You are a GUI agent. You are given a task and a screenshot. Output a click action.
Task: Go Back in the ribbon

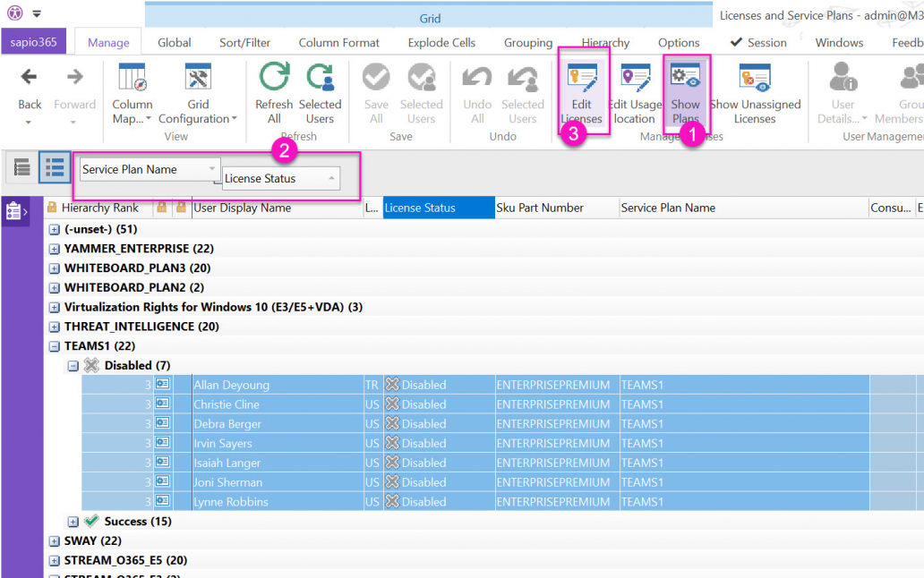pyautogui.click(x=30, y=94)
